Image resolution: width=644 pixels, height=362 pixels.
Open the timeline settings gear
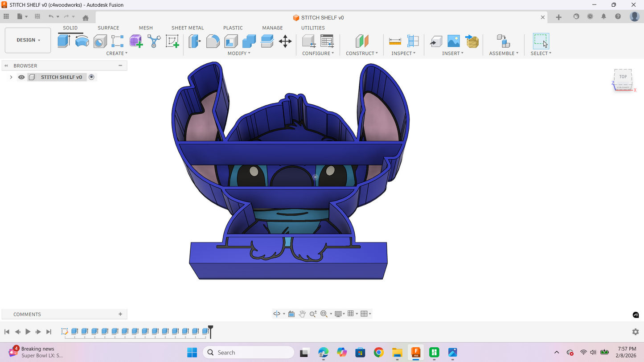(x=636, y=332)
